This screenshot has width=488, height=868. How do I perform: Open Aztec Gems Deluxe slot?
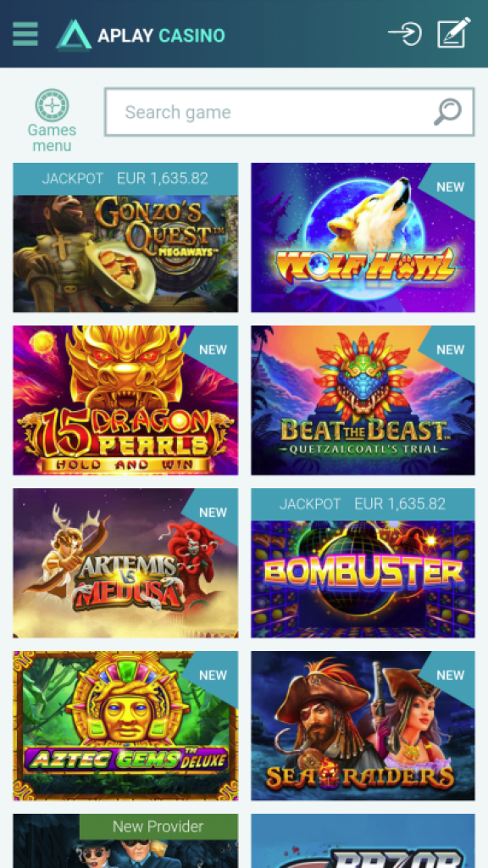(125, 726)
